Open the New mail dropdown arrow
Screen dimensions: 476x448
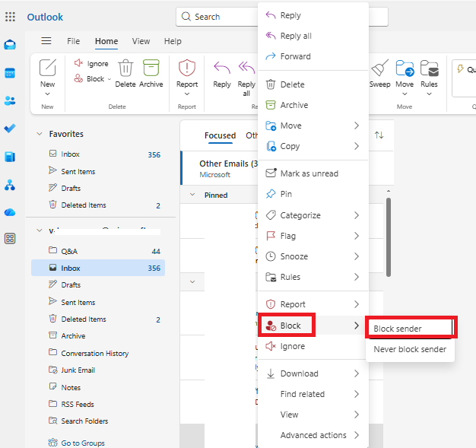(x=47, y=94)
